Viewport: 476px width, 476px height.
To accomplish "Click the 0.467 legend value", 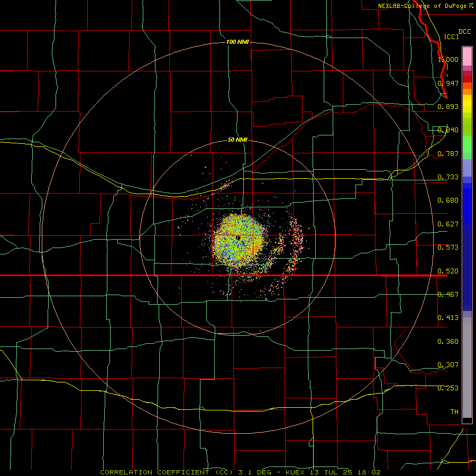I will [x=448, y=295].
